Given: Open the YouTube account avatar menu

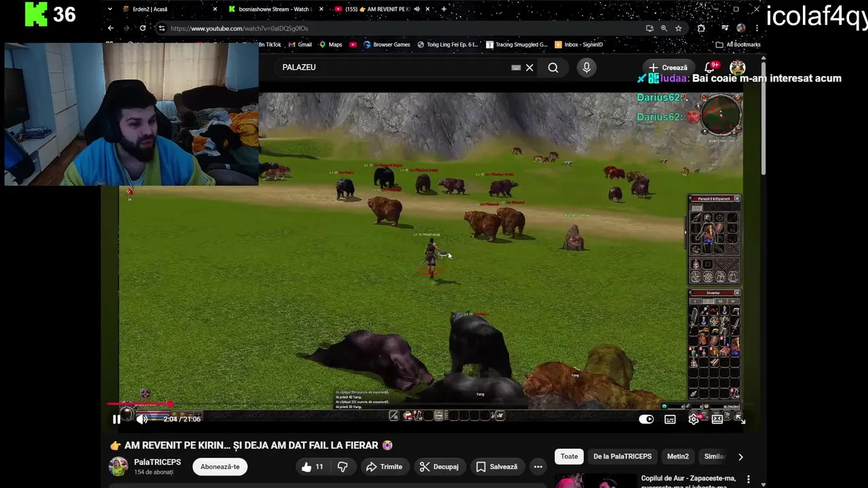Looking at the screenshot, I should pos(737,67).
